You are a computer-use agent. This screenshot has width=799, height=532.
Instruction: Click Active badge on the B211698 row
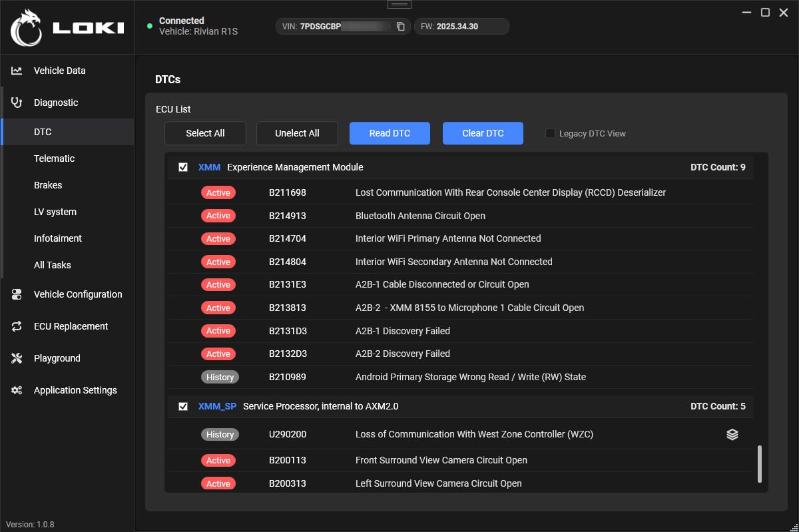point(218,192)
